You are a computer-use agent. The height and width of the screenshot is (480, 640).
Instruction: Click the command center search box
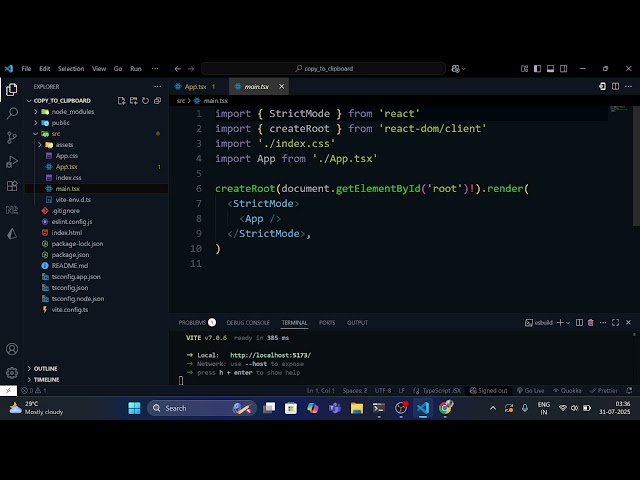pos(323,69)
